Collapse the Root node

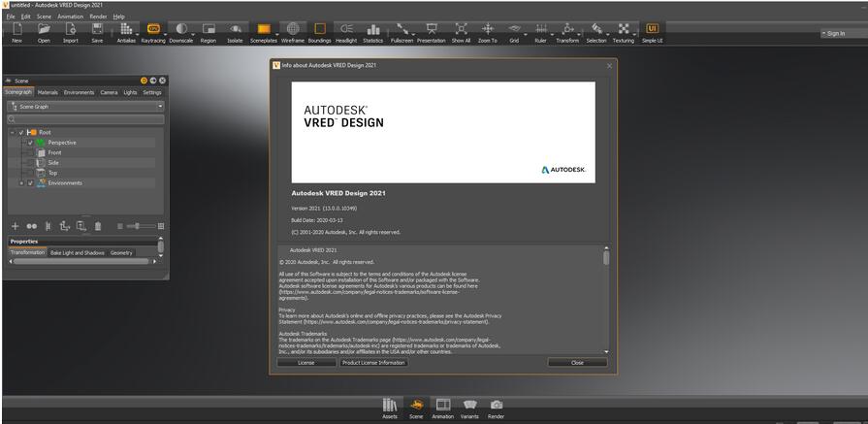[13, 133]
